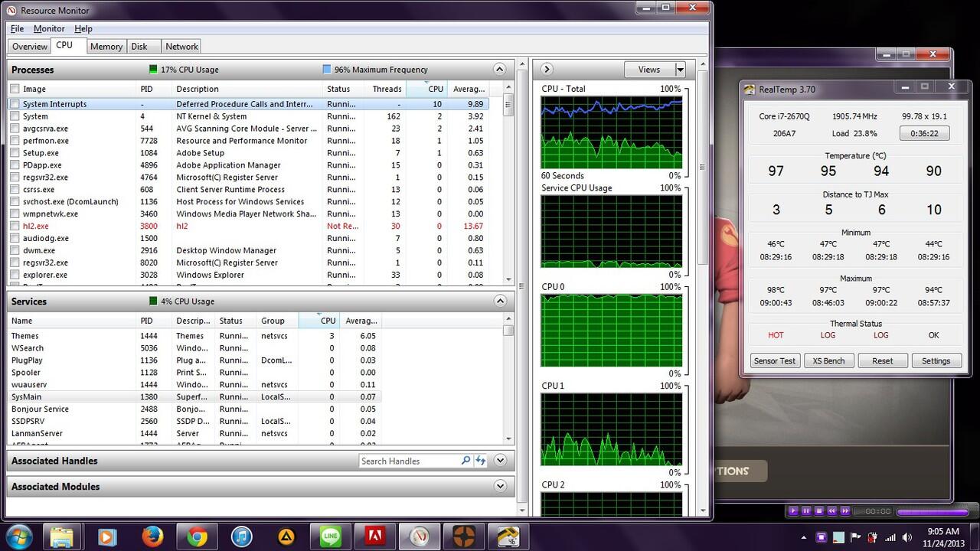The width and height of the screenshot is (980, 551).
Task: Expand the Associated Handles section
Action: (x=500, y=461)
